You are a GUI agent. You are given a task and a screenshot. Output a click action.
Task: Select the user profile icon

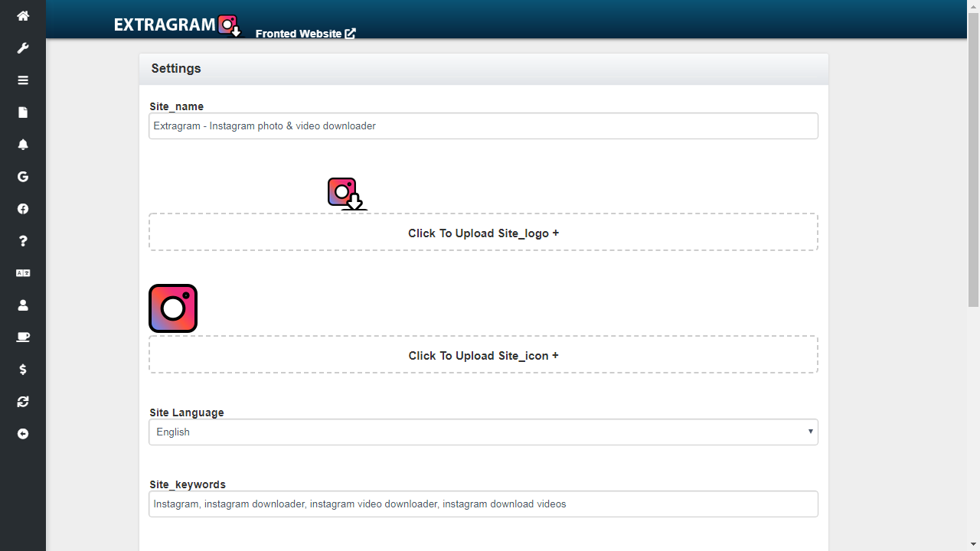pos(23,305)
